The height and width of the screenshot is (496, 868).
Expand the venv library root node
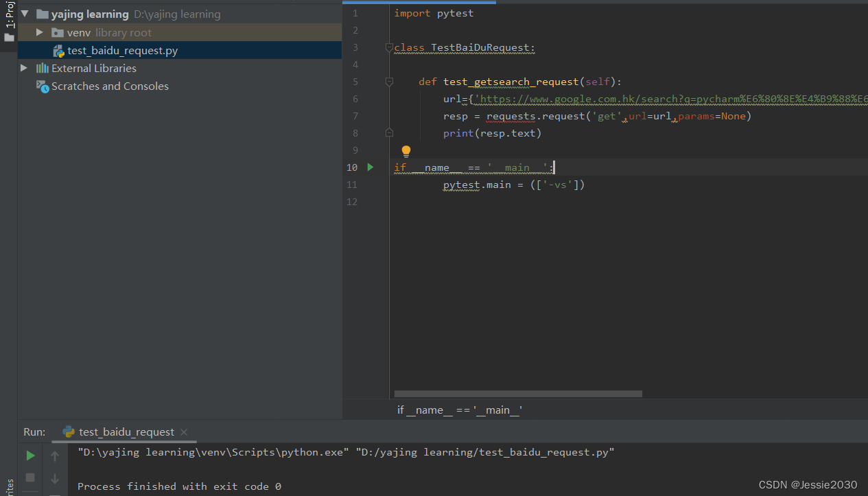coord(39,32)
